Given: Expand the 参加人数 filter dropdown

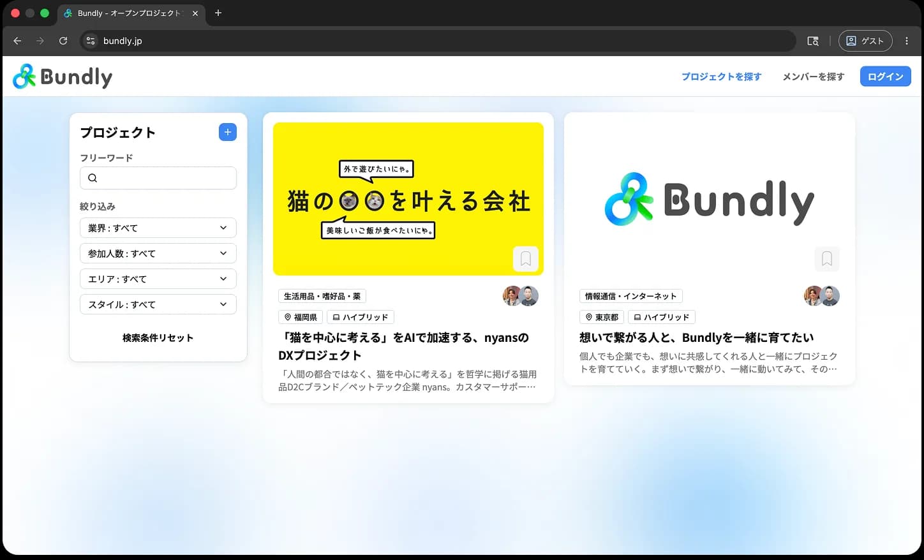Looking at the screenshot, I should coord(158,253).
